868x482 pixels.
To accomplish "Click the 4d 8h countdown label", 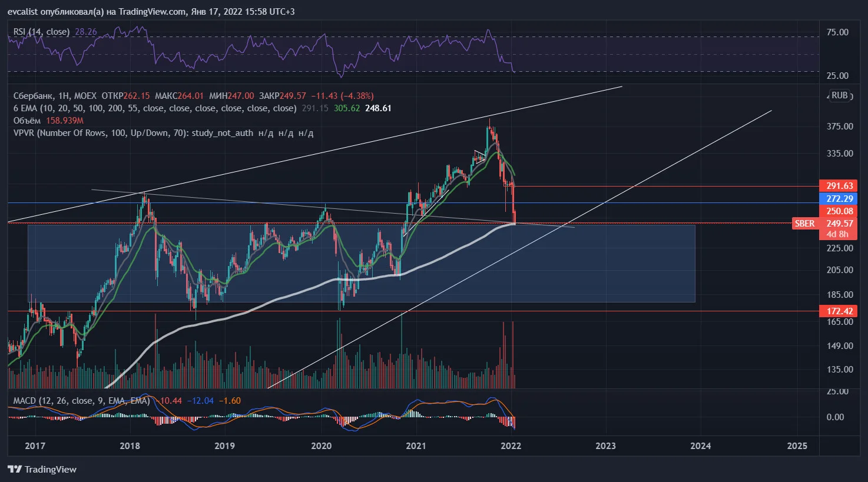I will click(x=838, y=234).
